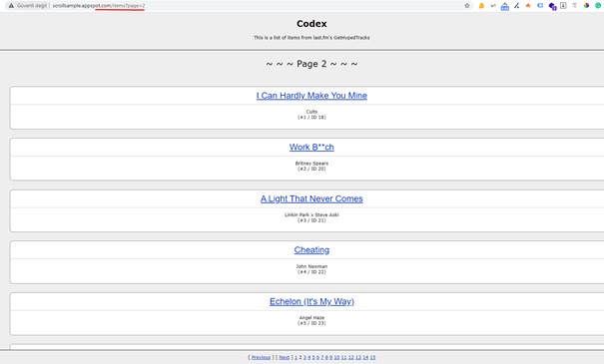Screen dimensions: 604x364
Task: Click artist name 'Cults'
Action: (x=311, y=112)
